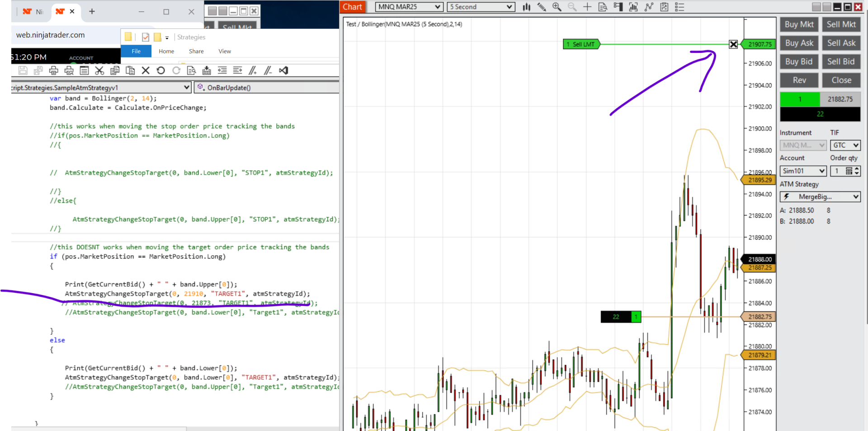Open the MNQ MAR25 instrument dropdown
This screenshot has height=431, width=868.
pyautogui.click(x=409, y=7)
